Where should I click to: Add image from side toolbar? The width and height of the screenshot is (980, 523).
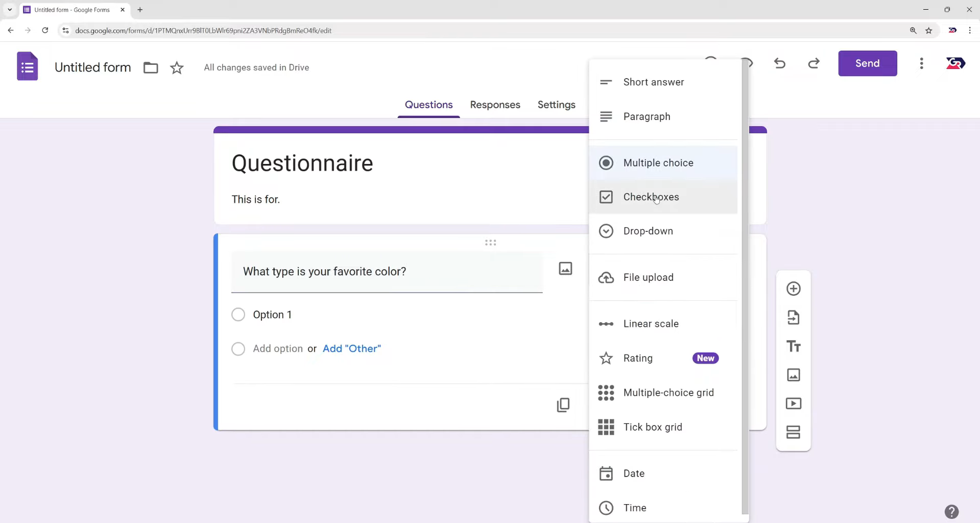[794, 375]
